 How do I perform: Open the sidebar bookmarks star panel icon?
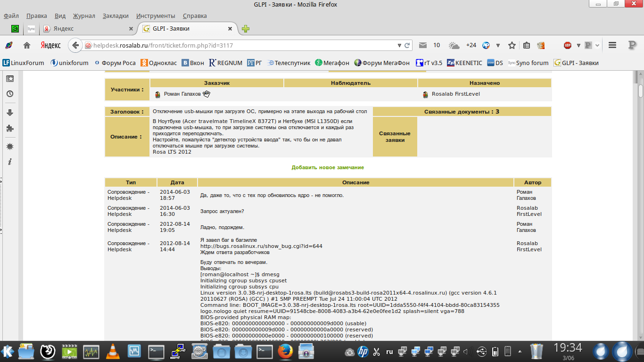(9, 79)
